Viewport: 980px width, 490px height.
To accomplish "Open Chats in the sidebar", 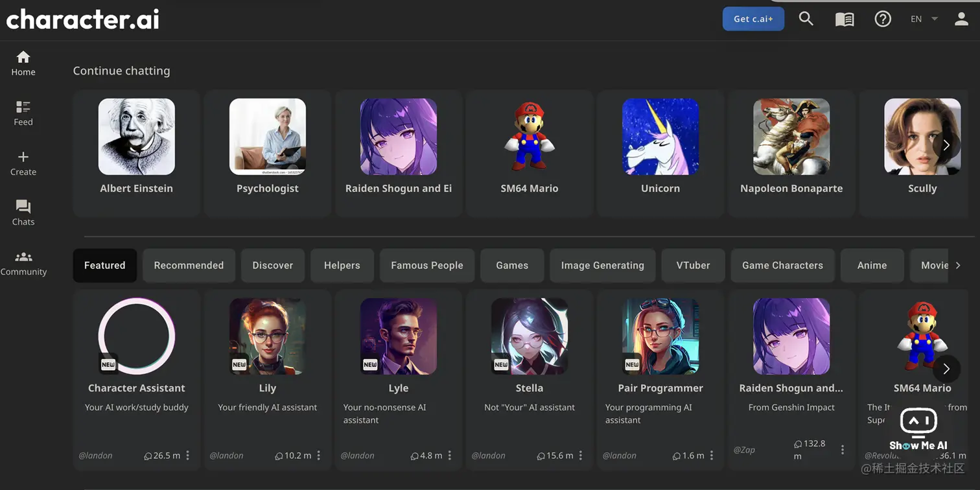I will (23, 213).
